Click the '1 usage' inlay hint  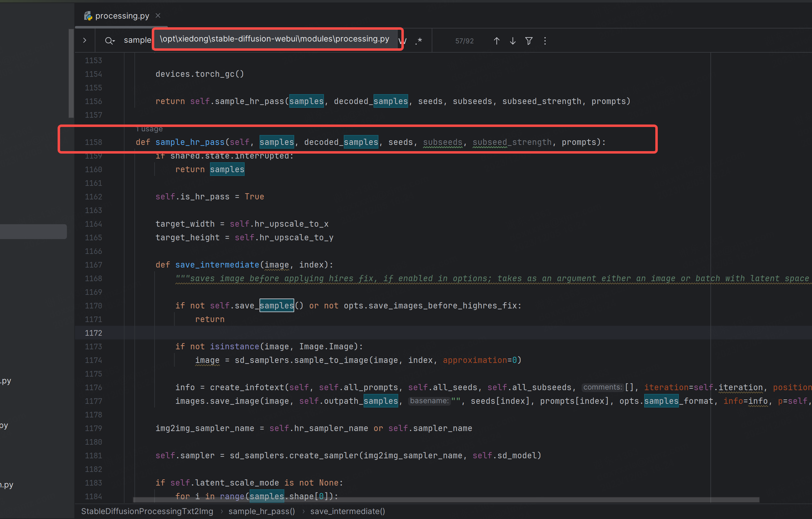(x=150, y=129)
